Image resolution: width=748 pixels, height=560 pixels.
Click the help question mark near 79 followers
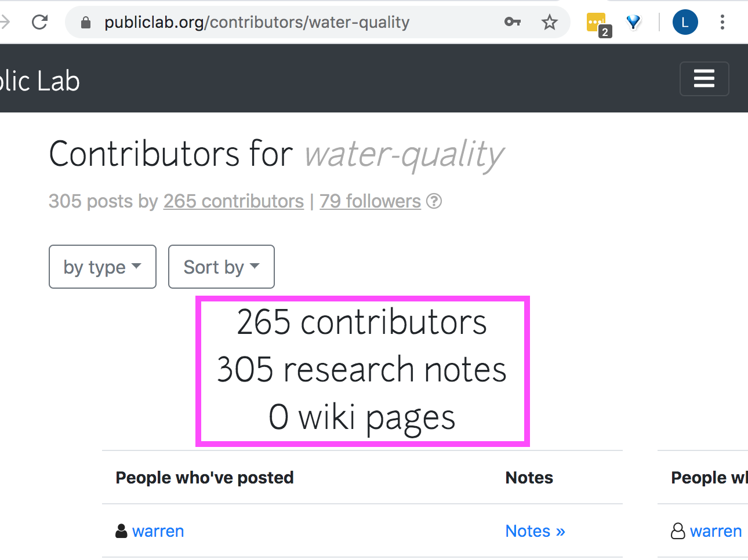[434, 201]
